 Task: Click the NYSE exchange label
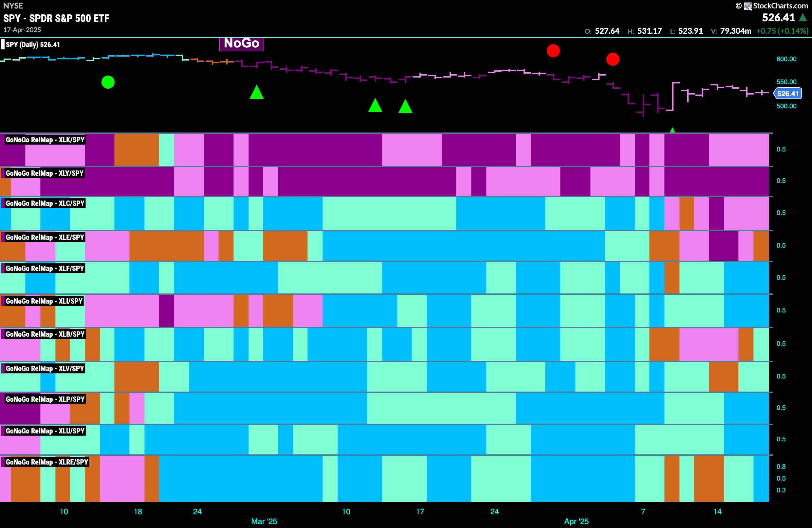coord(13,6)
